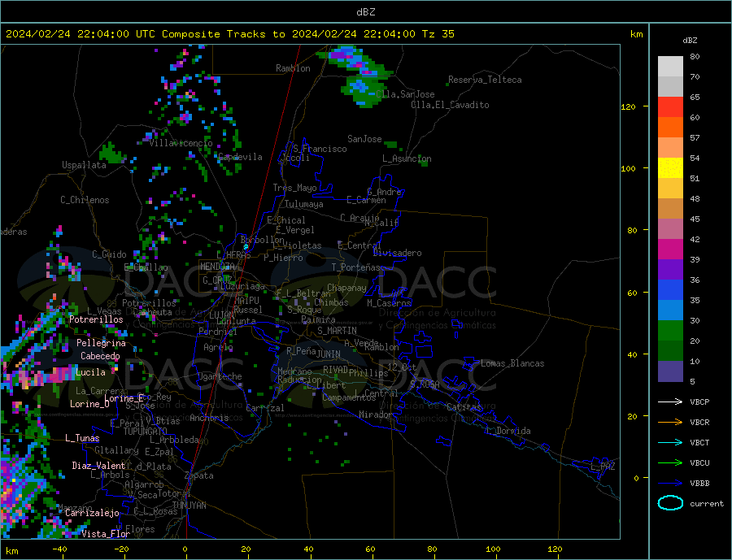The height and width of the screenshot is (560, 732).
Task: Pick the red swatch in dBZ scale
Action: tap(670, 106)
